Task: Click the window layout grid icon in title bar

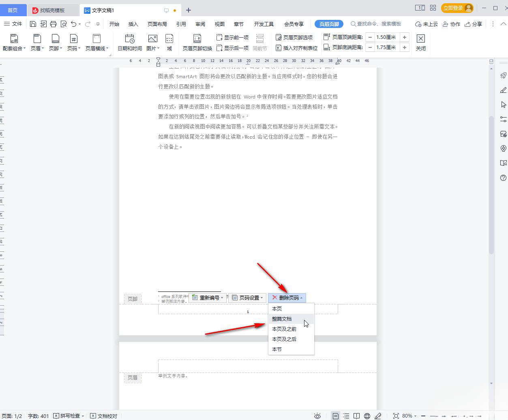Action: (x=433, y=8)
